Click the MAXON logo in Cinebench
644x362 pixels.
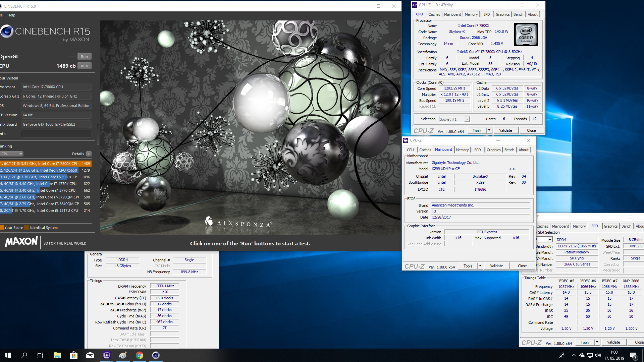[21, 242]
